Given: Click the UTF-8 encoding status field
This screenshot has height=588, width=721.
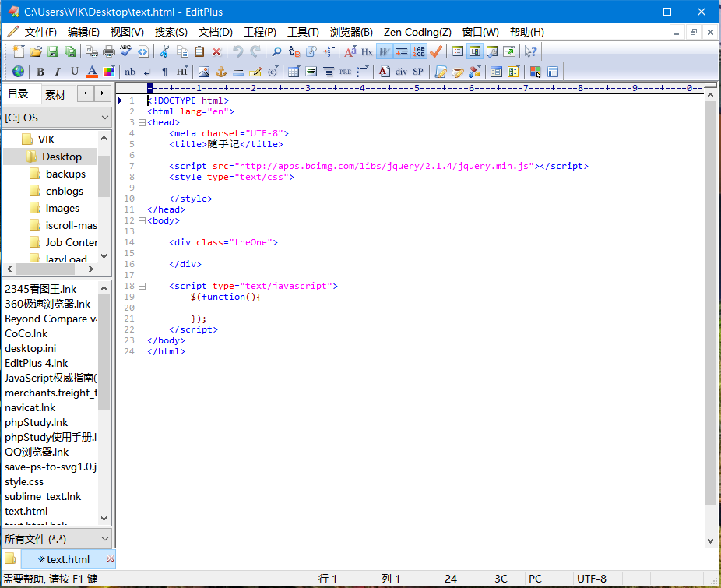Looking at the screenshot, I should [591, 579].
